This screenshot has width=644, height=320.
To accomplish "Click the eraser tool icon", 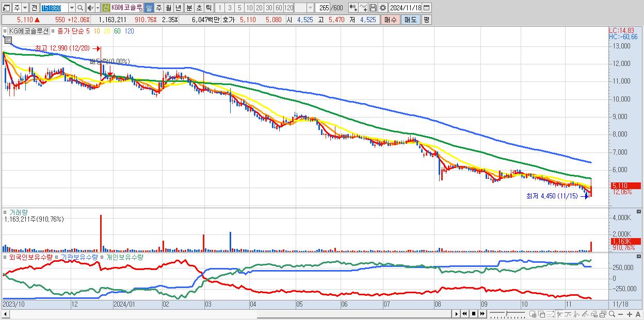I will [x=594, y=314].
